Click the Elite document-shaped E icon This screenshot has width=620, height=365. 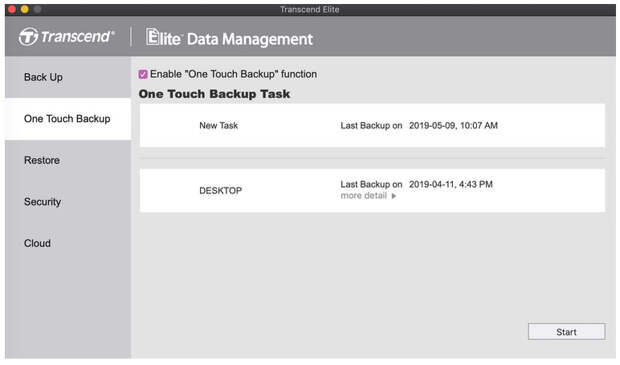pos(152,37)
